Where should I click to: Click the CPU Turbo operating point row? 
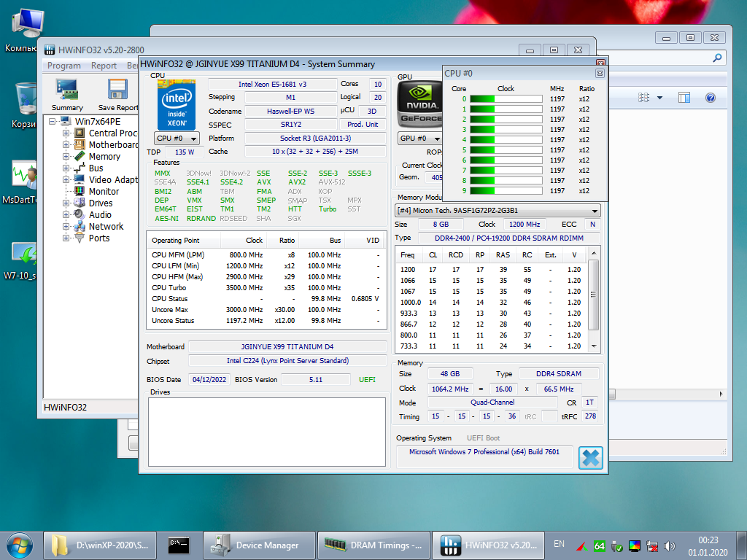click(266, 287)
